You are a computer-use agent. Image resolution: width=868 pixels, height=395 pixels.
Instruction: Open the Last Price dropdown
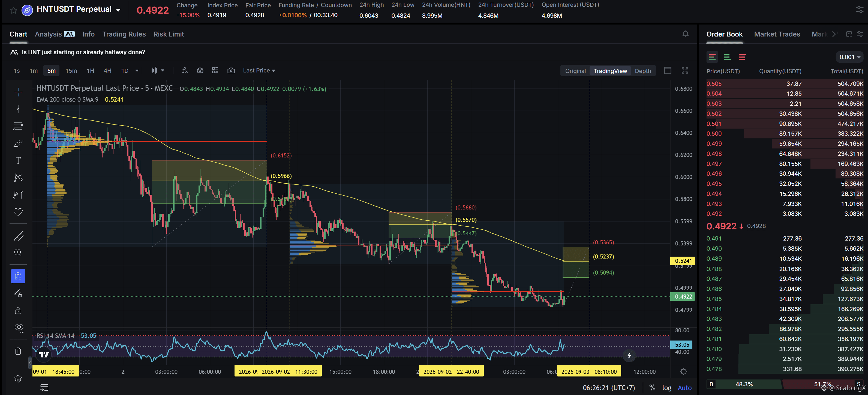pyautogui.click(x=259, y=70)
